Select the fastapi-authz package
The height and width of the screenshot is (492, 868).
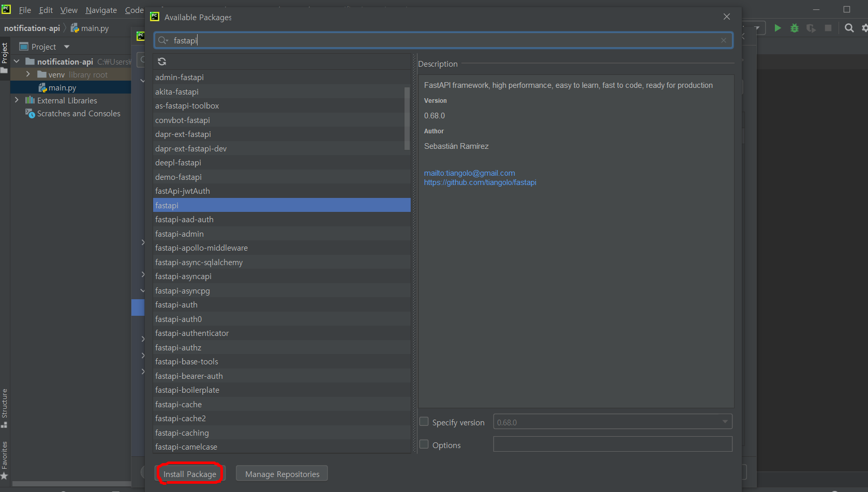tap(282, 347)
